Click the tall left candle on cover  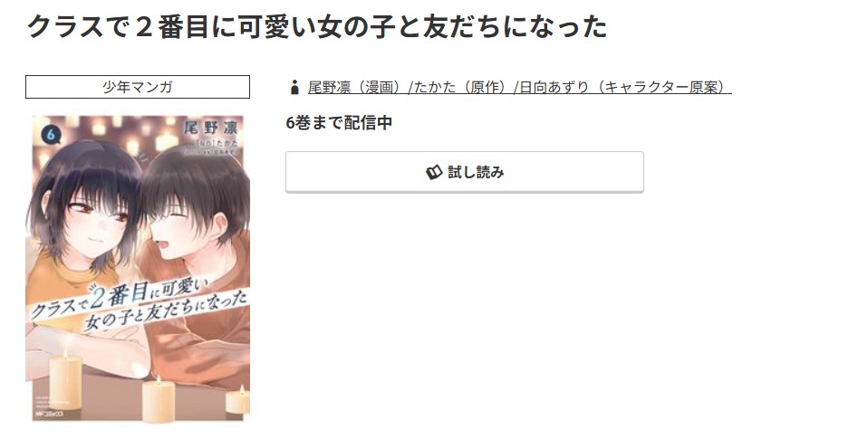[65, 382]
